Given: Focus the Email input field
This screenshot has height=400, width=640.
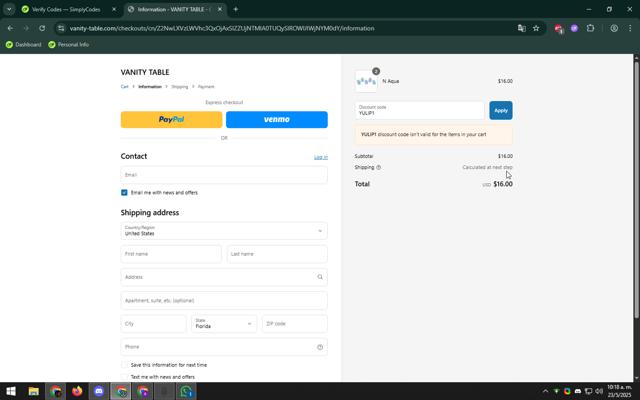Looking at the screenshot, I should (224, 175).
